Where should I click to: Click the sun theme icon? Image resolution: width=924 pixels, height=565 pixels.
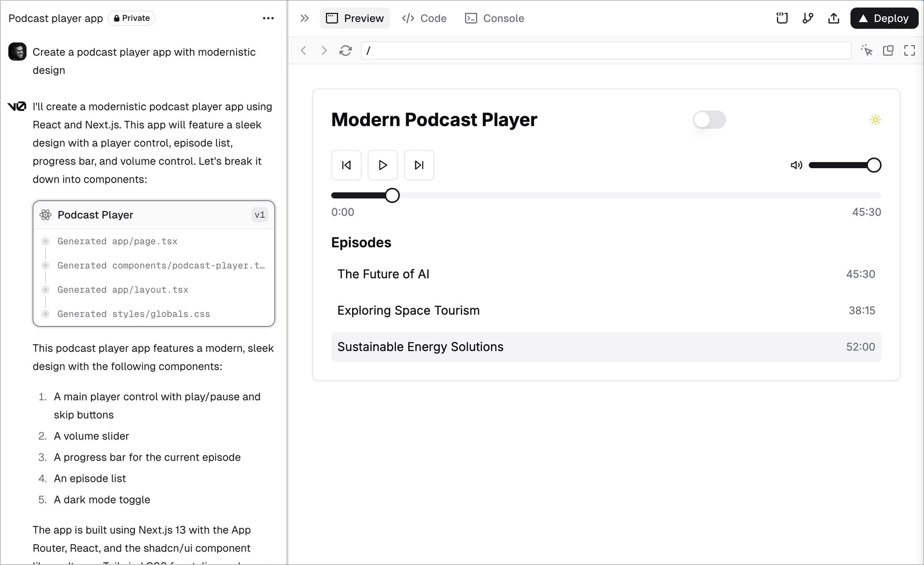[875, 120]
